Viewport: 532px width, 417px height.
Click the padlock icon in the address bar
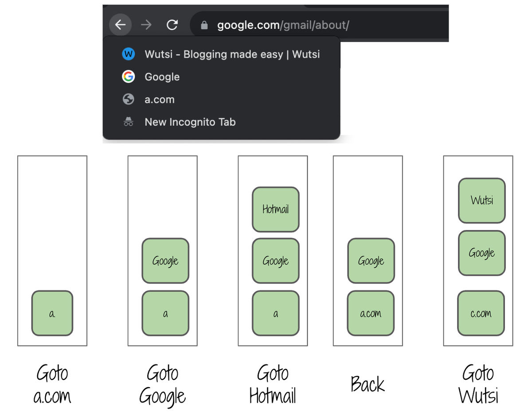(204, 26)
